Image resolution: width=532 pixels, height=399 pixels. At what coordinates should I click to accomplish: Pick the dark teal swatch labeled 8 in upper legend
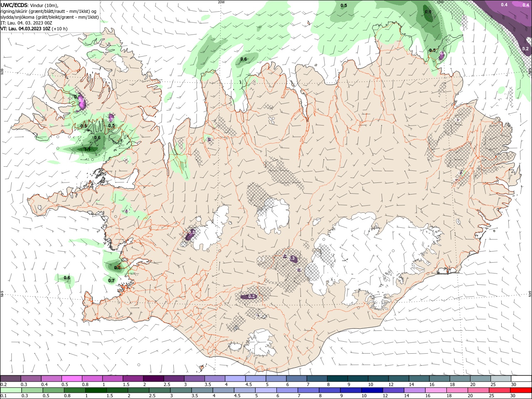337,379
